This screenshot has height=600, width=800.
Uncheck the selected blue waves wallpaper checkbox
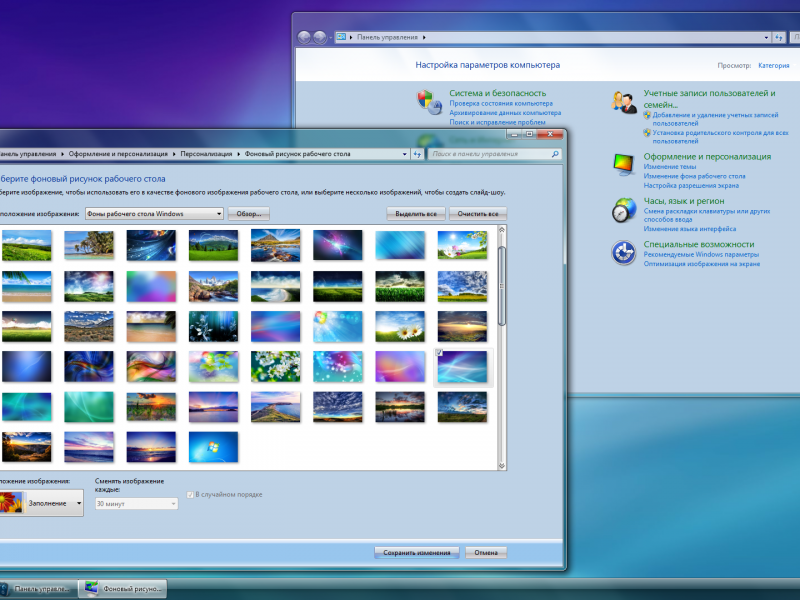tap(439, 353)
